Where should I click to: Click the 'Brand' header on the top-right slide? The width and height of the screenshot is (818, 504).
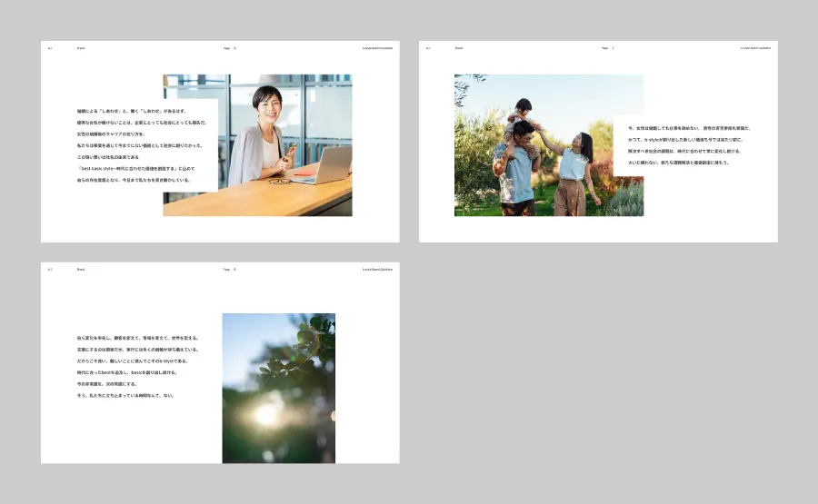(459, 48)
